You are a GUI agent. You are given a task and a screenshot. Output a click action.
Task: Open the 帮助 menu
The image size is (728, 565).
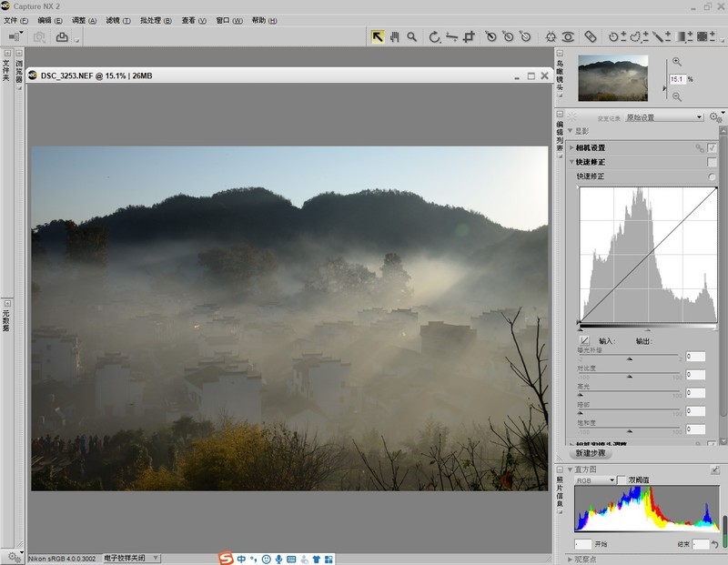coord(264,20)
